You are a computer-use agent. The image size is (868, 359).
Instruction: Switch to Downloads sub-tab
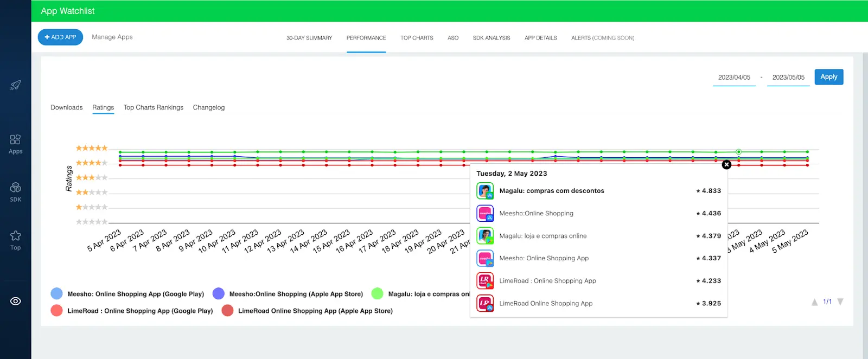pos(67,107)
